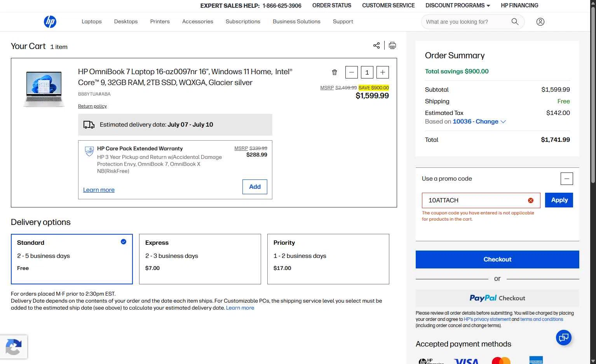Decrease quantity with minus button
596x364 pixels.
[351, 72]
